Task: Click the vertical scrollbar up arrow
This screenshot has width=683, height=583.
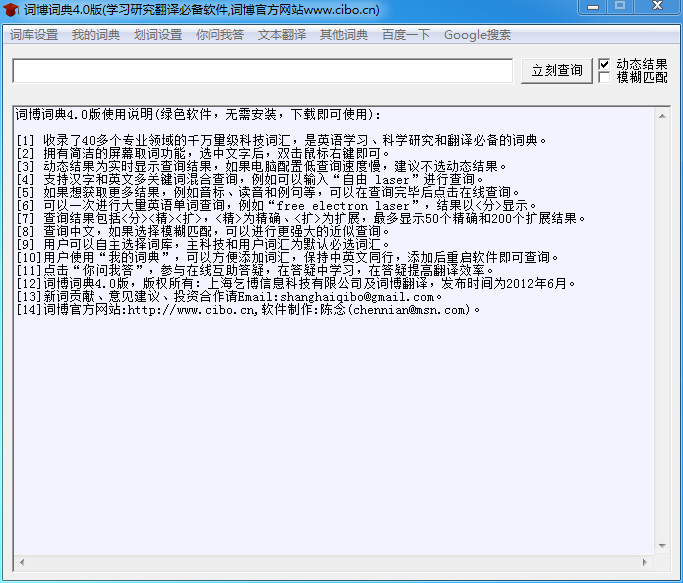Action: point(662,116)
